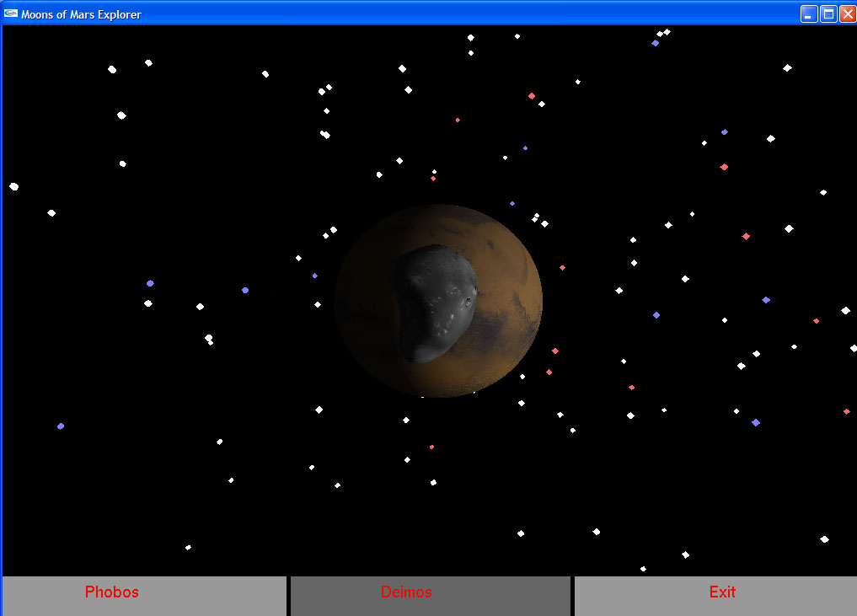Click the blue star beside the top white pair

tap(655, 43)
